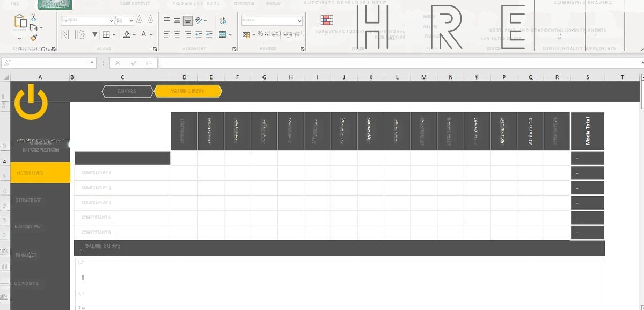The image size is (644, 310).
Task: Toggle underline formatting with the S icon
Action: pyautogui.click(x=82, y=35)
